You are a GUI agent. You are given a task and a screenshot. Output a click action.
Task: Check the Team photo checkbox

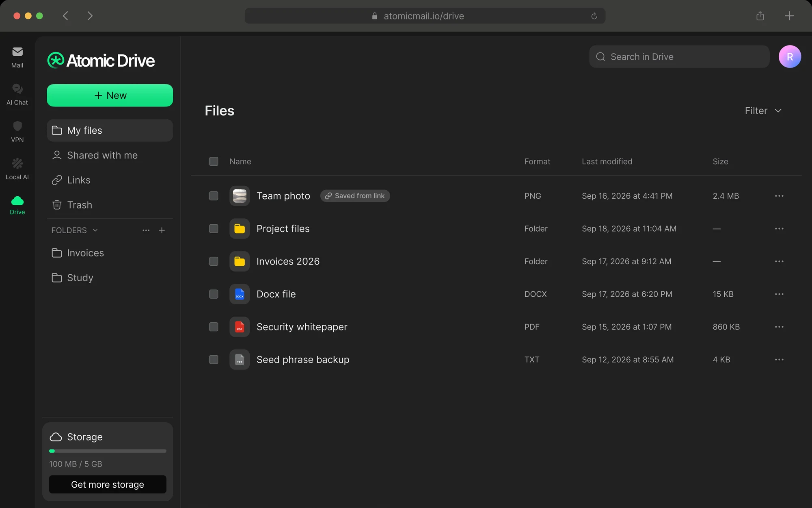(x=214, y=196)
